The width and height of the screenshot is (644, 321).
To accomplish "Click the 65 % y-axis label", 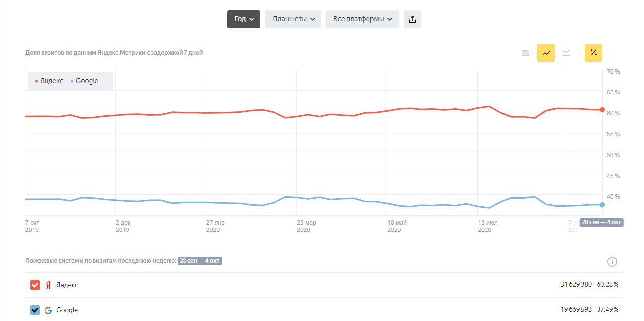I will point(613,92).
